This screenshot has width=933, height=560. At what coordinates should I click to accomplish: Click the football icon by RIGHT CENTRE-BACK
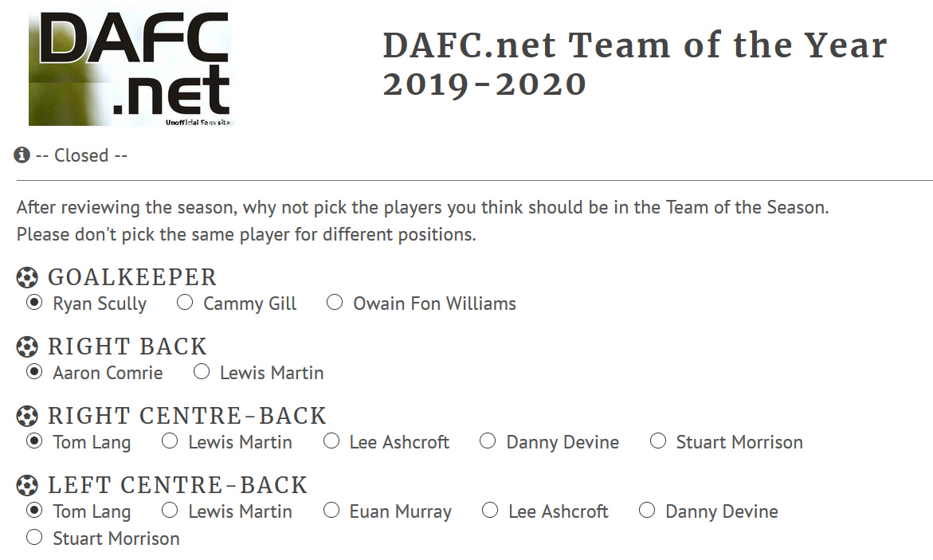[27, 417]
